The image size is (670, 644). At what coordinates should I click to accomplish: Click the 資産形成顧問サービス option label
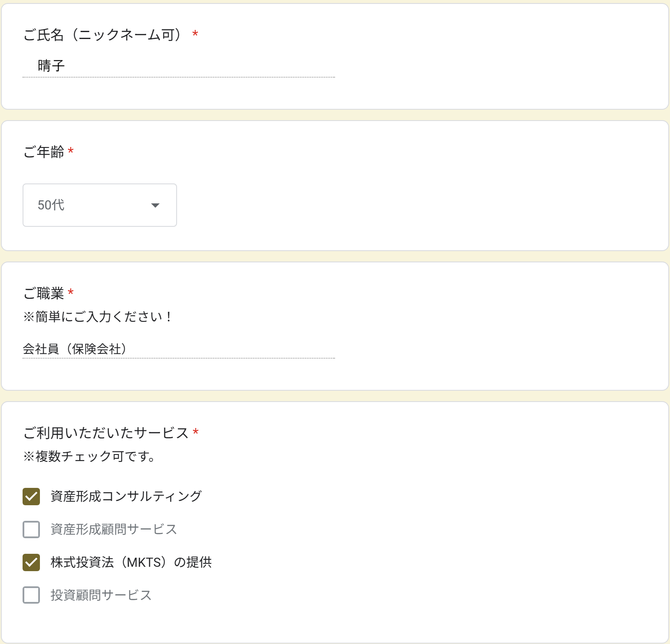click(114, 530)
